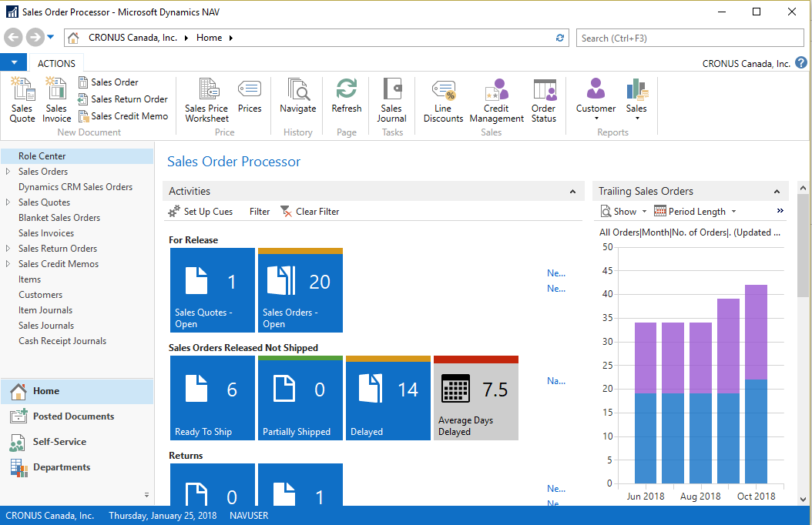Go forward using the forward arrow
Viewport: 812px width, 525px height.
[x=35, y=37]
